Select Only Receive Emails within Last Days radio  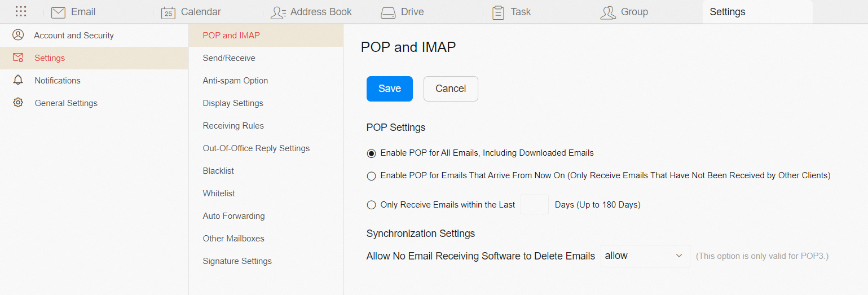(371, 205)
